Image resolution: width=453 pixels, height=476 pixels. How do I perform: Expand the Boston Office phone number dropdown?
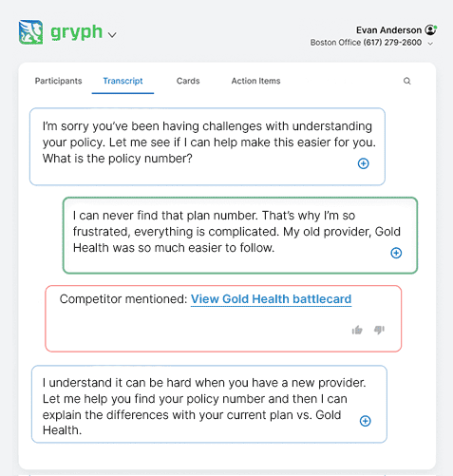pos(430,44)
